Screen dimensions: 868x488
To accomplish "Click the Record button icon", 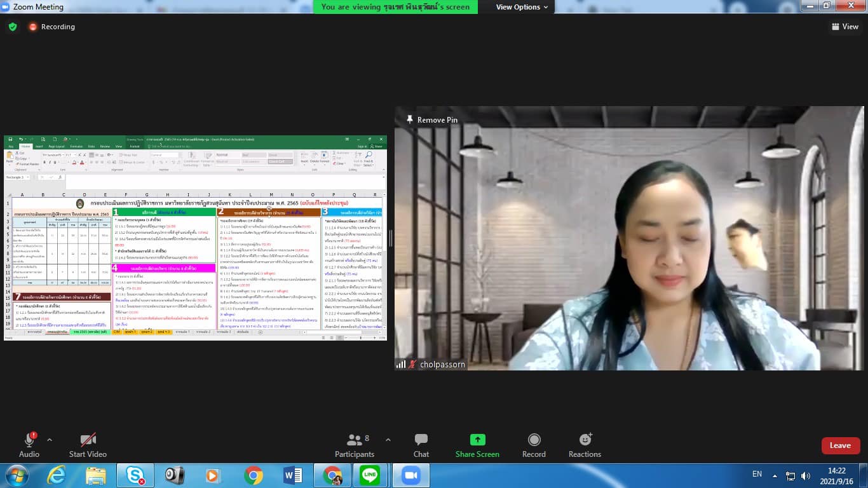I will point(534,440).
